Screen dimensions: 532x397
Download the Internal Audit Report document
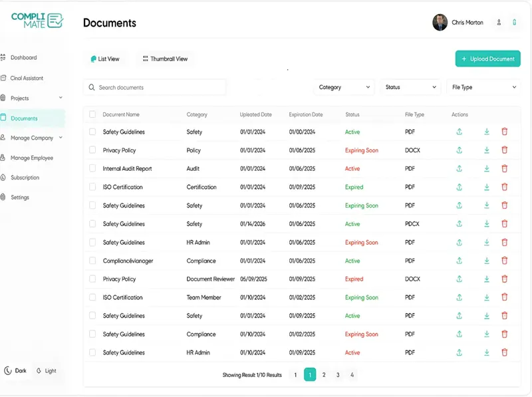tap(487, 168)
